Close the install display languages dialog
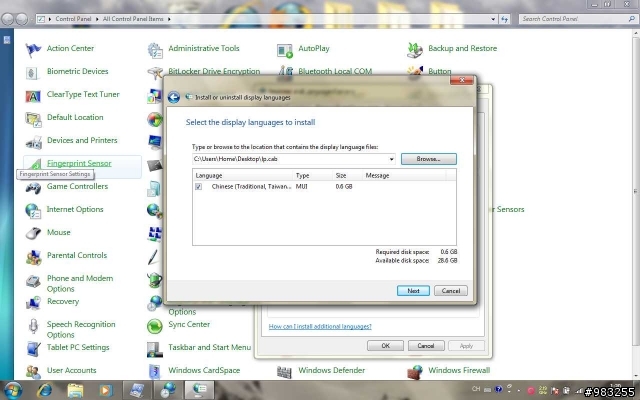Viewport: 640px width, 400px height. [x=462, y=80]
